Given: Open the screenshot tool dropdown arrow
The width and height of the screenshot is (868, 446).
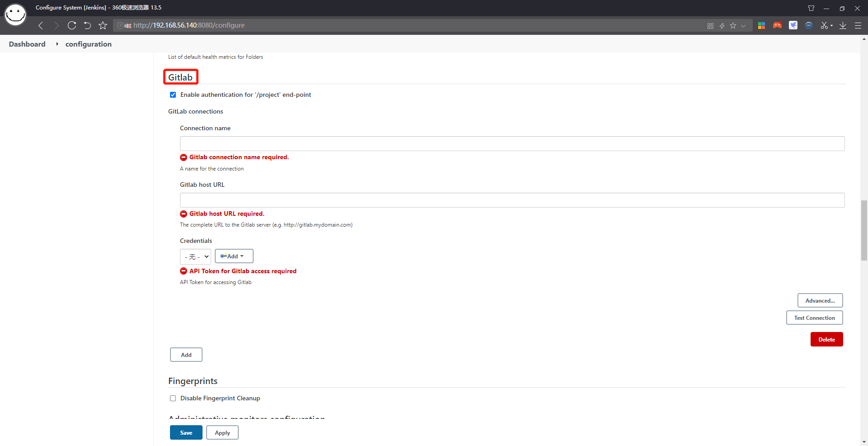Looking at the screenshot, I should click(x=831, y=26).
